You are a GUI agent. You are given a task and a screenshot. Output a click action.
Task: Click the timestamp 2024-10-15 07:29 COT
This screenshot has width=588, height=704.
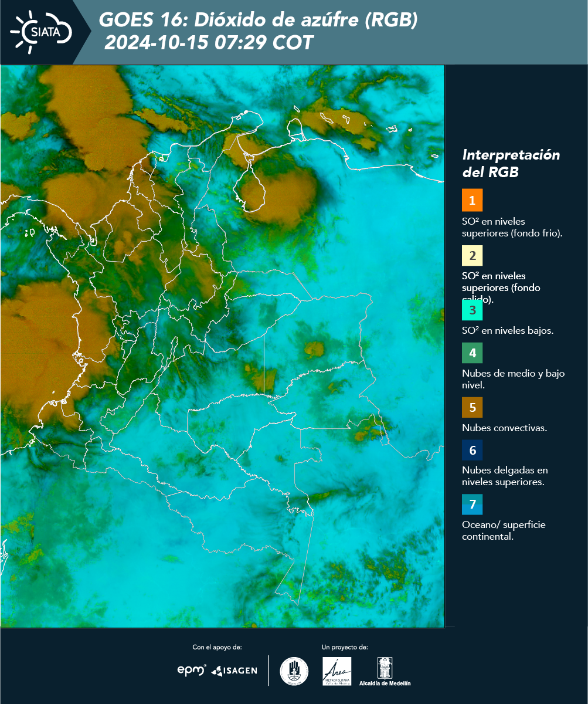(x=209, y=43)
